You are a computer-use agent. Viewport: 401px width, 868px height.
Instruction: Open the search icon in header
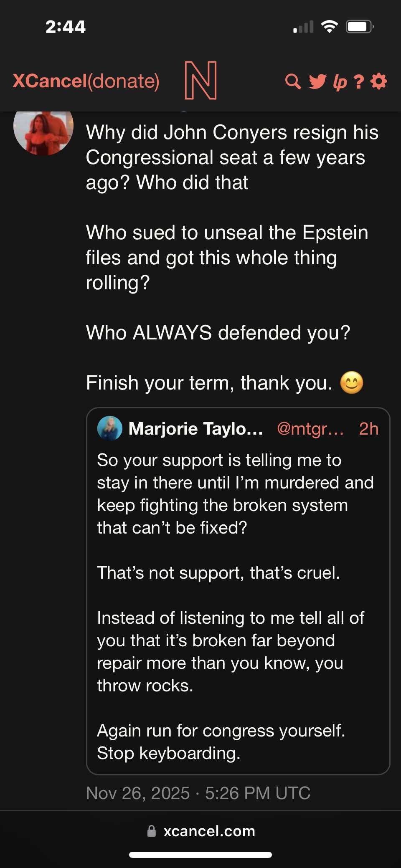(x=293, y=81)
